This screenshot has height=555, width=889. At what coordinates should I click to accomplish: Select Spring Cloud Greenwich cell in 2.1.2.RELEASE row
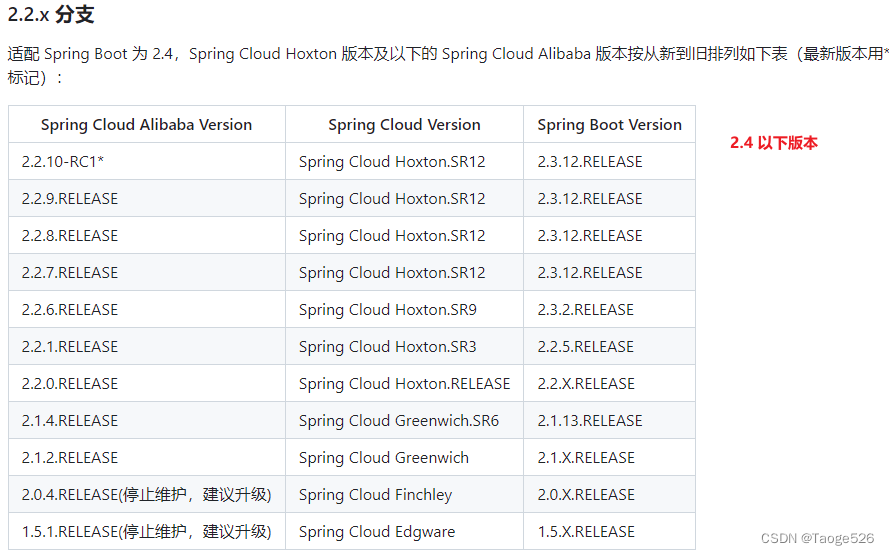click(x=404, y=457)
